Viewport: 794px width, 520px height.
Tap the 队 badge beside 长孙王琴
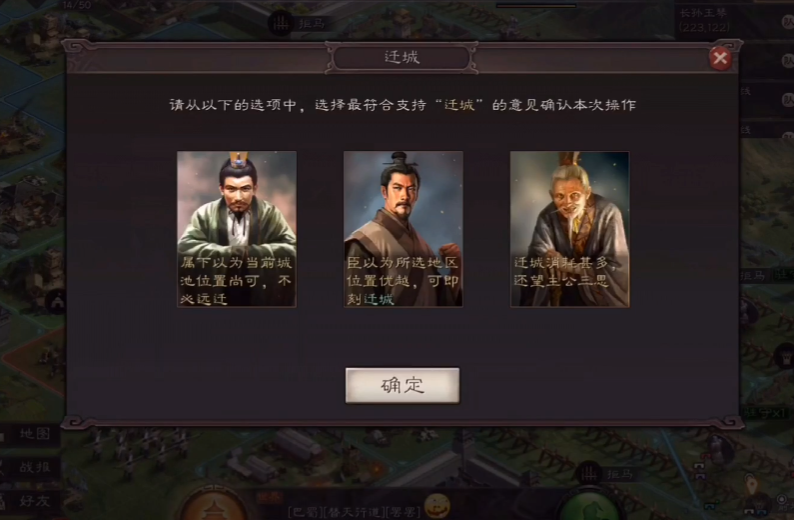coord(787,22)
